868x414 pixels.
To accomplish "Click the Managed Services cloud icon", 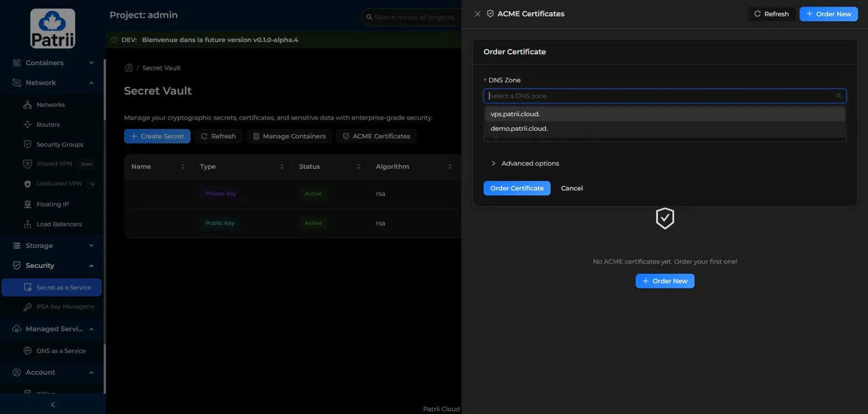I will (x=17, y=329).
